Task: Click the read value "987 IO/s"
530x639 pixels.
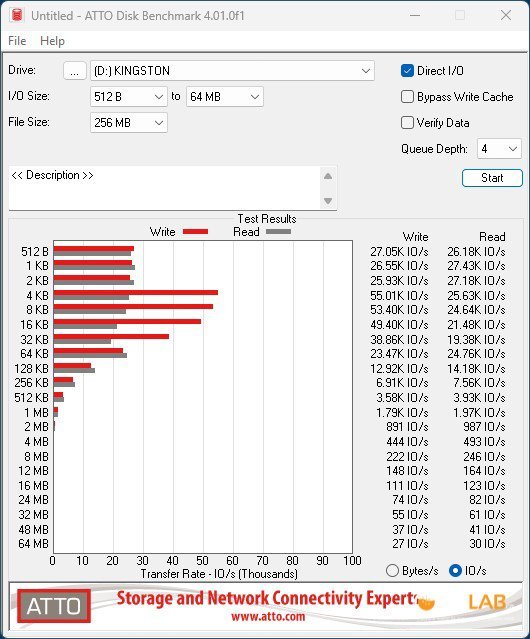Action: click(x=484, y=427)
